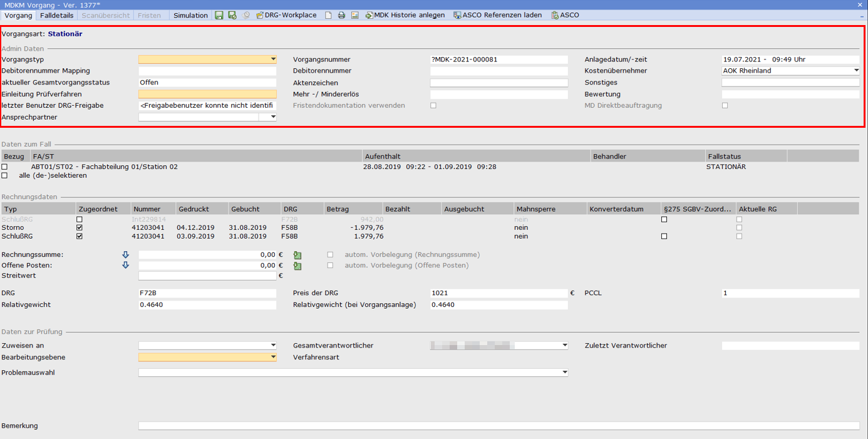Uncheck the Zugeordnet checkbox for the Storno row
Screen dimensions: 868x439
coord(79,228)
